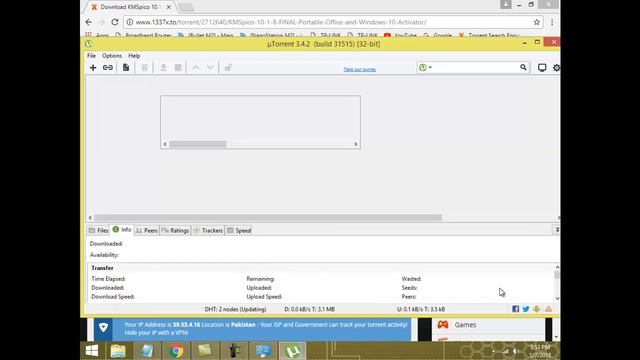Switch to the Speed tab
The height and width of the screenshot is (360, 640).
tap(239, 230)
